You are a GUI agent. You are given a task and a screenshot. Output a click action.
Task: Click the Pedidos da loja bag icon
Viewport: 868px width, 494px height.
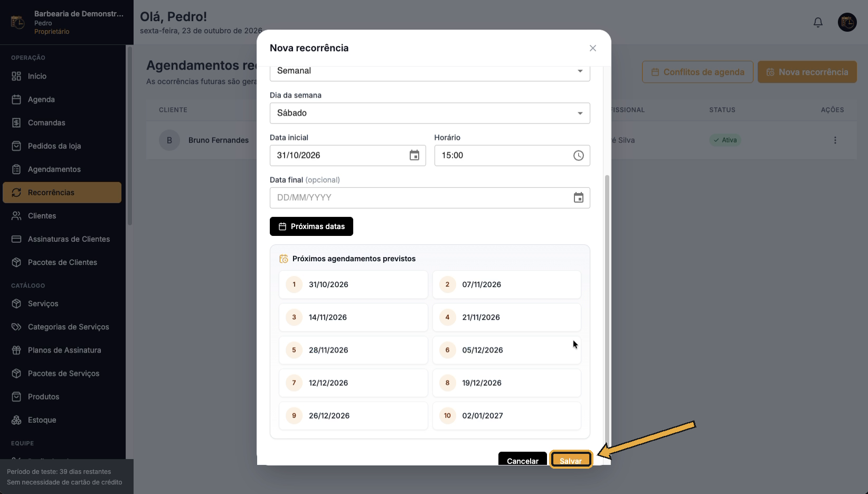pos(16,146)
